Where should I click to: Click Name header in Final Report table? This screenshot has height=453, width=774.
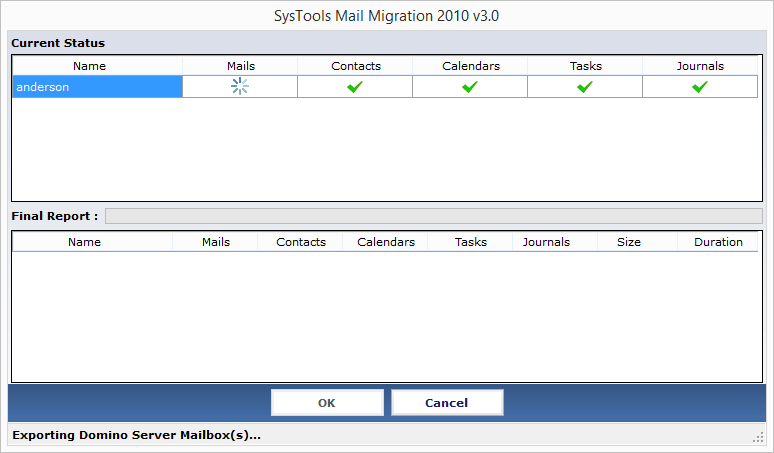click(92, 242)
